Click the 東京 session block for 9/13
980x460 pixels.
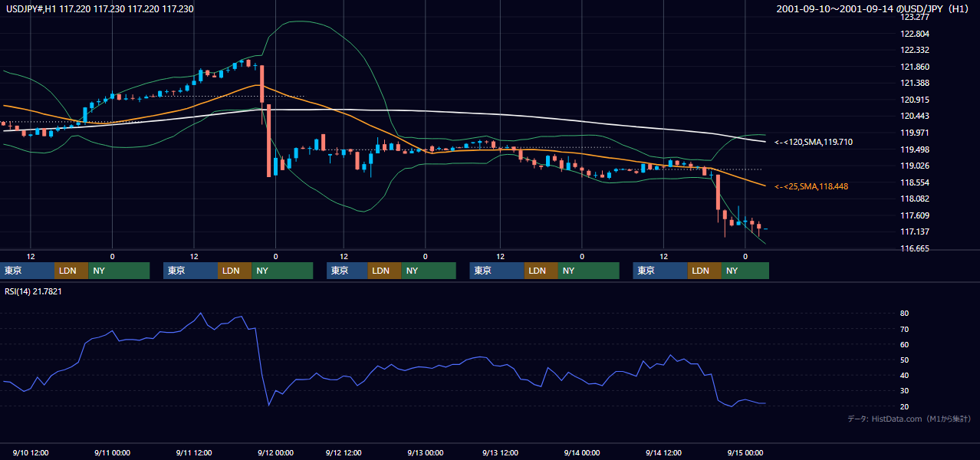(497, 271)
